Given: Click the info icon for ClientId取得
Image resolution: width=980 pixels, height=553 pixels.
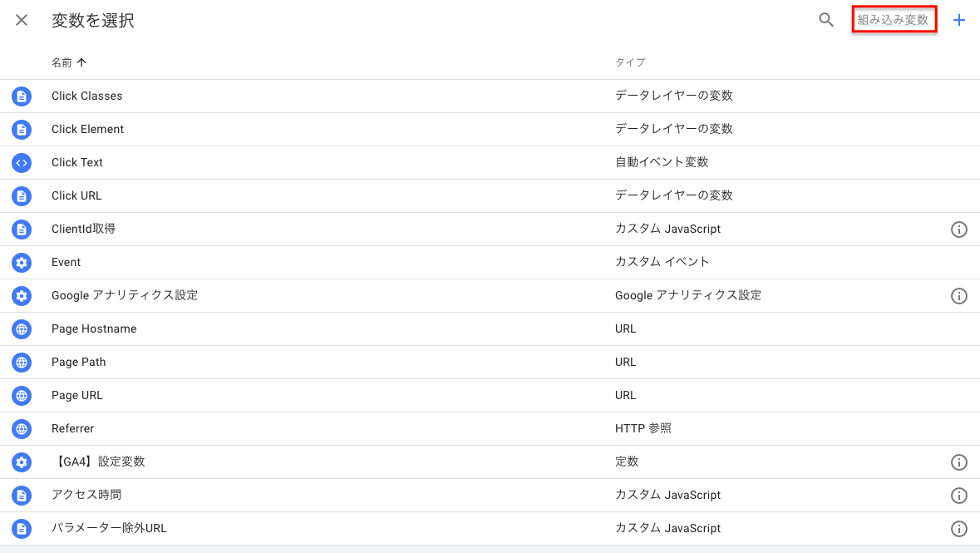Looking at the screenshot, I should [958, 230].
